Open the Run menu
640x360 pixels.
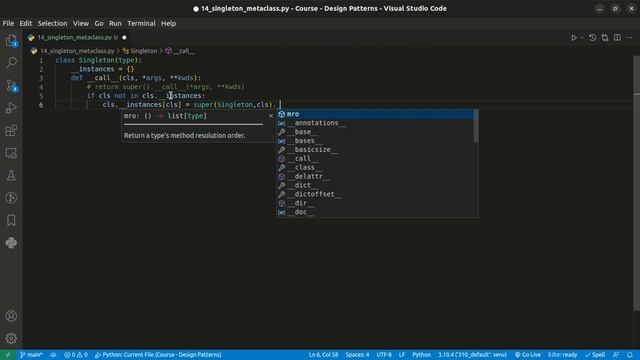point(115,23)
